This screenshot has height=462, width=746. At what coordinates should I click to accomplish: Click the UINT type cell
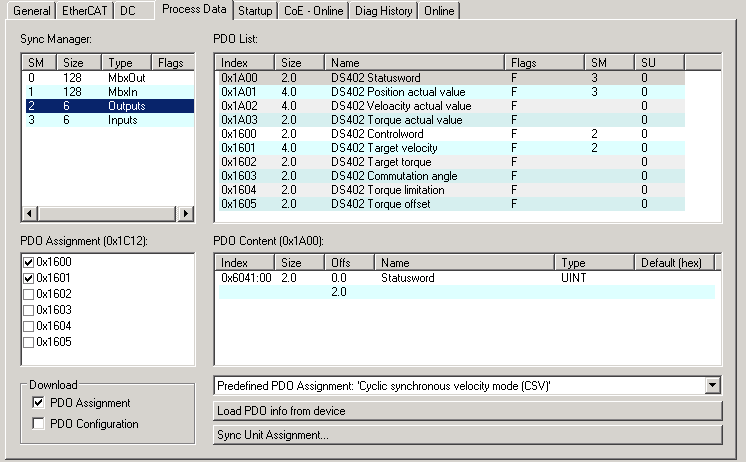pos(573,278)
